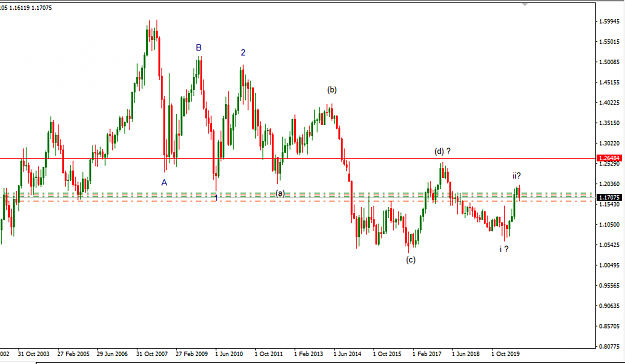Viewport: 625px width, 364px height.
Task: Click the 1 Oct 2019 date label
Action: tap(505, 354)
